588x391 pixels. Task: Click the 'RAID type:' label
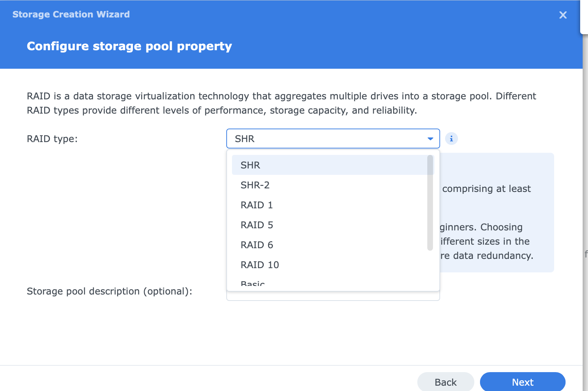click(52, 139)
